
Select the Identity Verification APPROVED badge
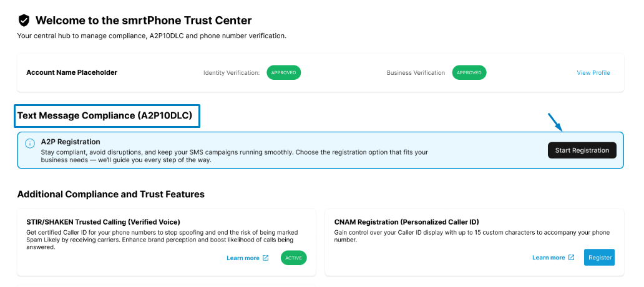click(x=284, y=72)
